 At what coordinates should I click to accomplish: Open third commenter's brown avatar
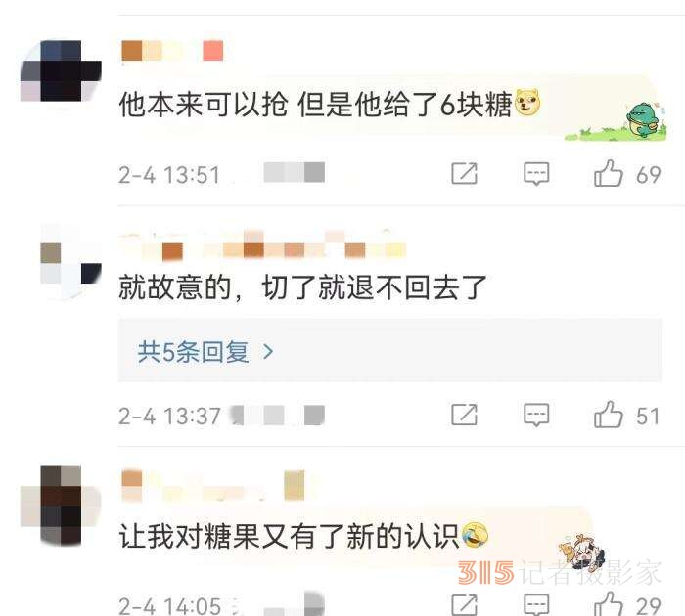(61, 506)
